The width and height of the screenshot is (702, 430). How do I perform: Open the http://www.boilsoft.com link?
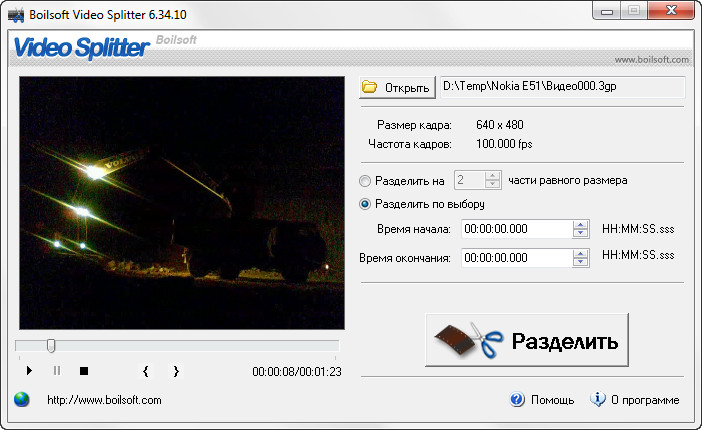coord(104,400)
